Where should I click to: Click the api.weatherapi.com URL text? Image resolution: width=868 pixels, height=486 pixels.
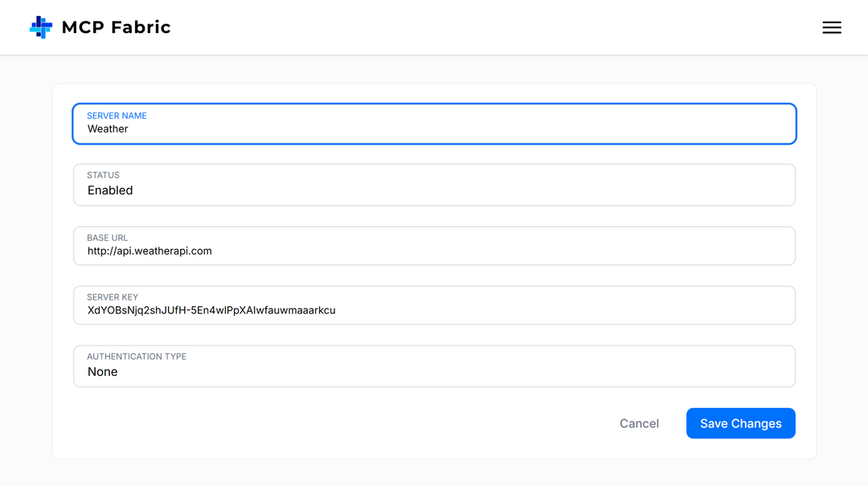click(149, 251)
